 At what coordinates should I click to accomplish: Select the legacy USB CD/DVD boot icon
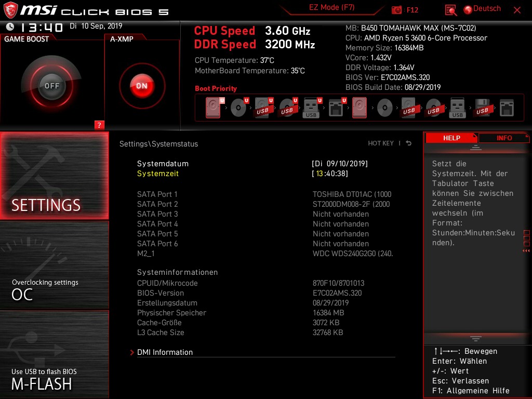[x=434, y=108]
